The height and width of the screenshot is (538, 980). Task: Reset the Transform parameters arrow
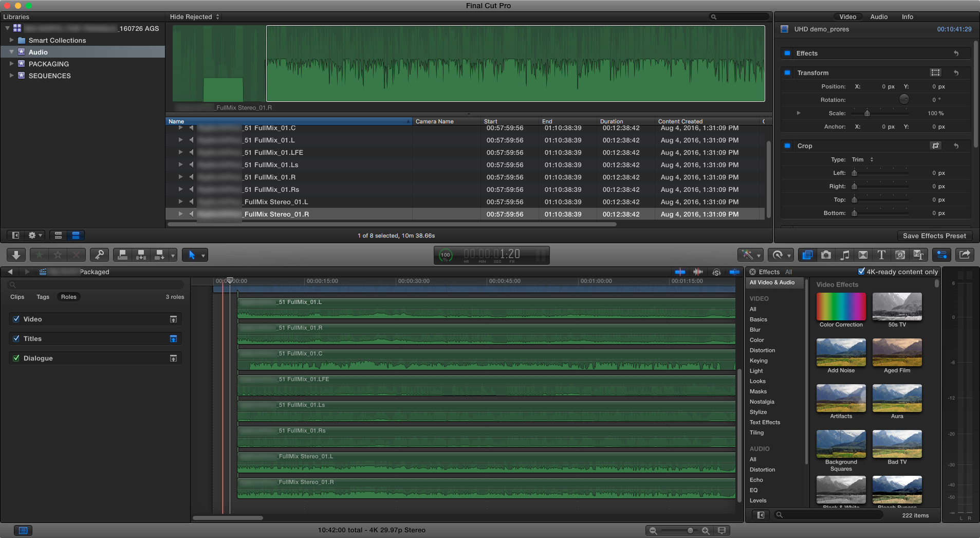tap(956, 73)
